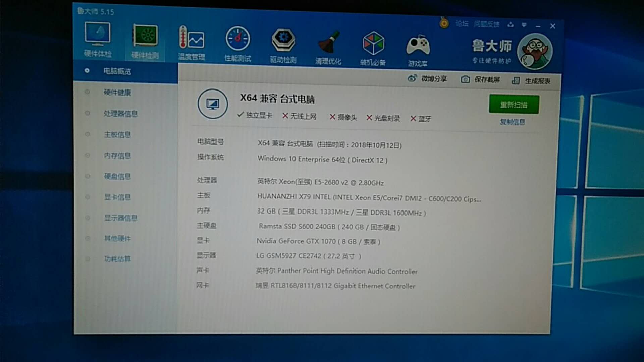Click the green 重新扫描 rescan button
This screenshot has width=644, height=362.
pyautogui.click(x=514, y=105)
